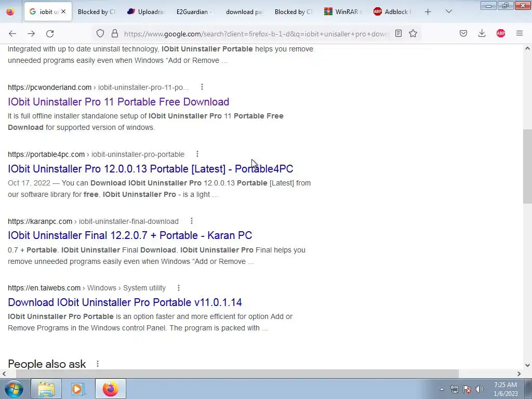Screen dimensions: 532x399
Task: Open IObit Uninstaller Final 12.2.0.7 Karan PC result
Action: click(130, 235)
